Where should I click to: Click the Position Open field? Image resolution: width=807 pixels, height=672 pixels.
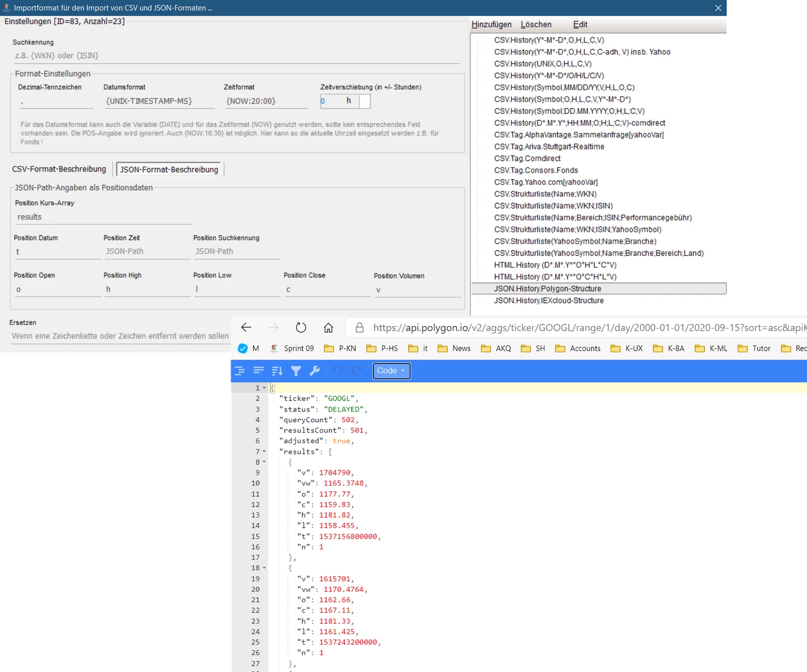[x=57, y=290]
